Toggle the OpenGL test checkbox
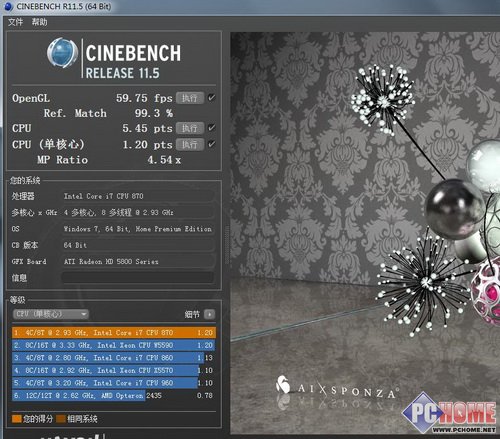The height and width of the screenshot is (439, 500). 211,98
